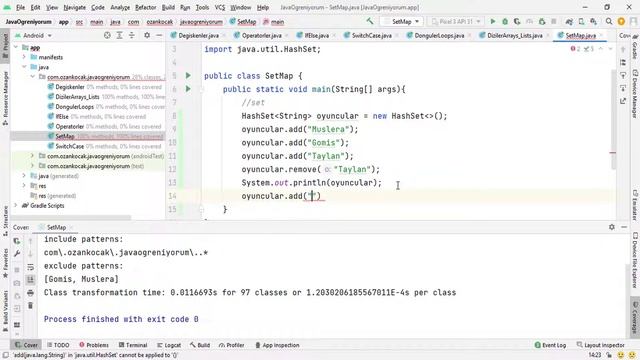Open the Layout Inspector button
This screenshot has width=640, height=360.
[x=600, y=345]
